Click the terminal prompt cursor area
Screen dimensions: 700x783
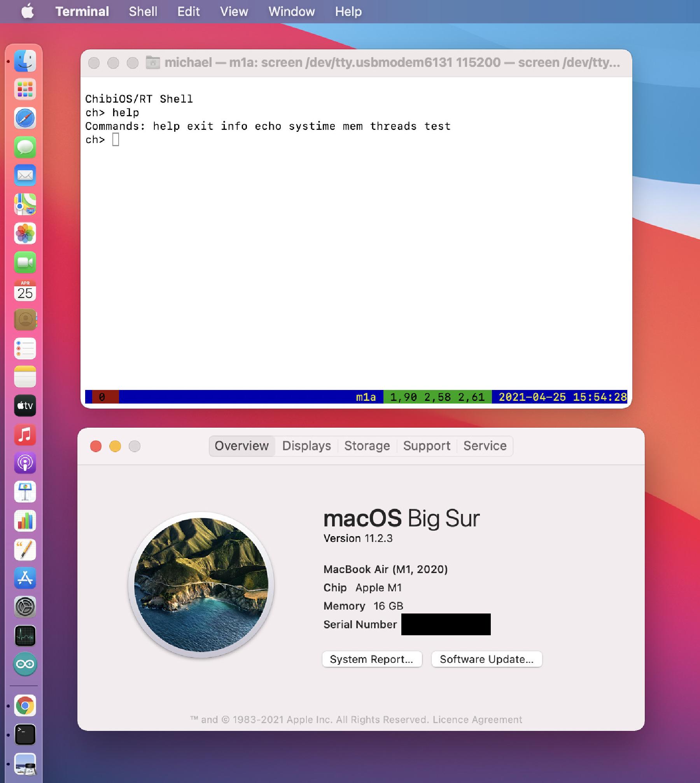[115, 140]
